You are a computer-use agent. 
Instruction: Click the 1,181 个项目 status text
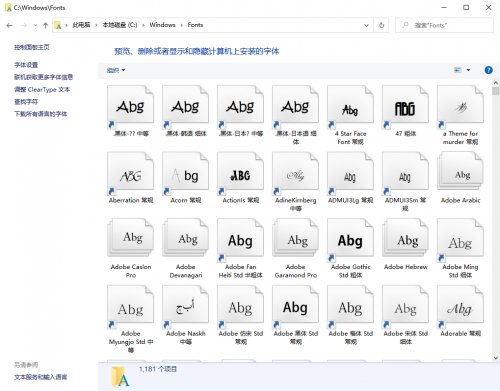158,369
